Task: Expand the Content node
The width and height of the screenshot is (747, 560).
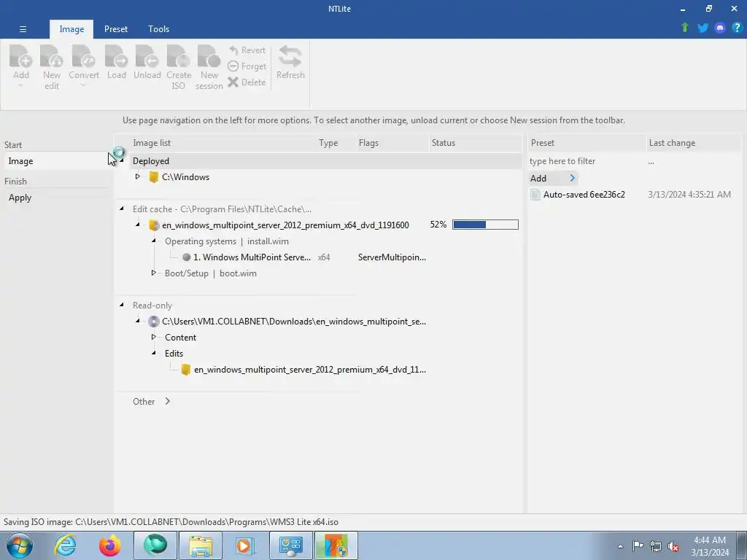Action: (153, 337)
